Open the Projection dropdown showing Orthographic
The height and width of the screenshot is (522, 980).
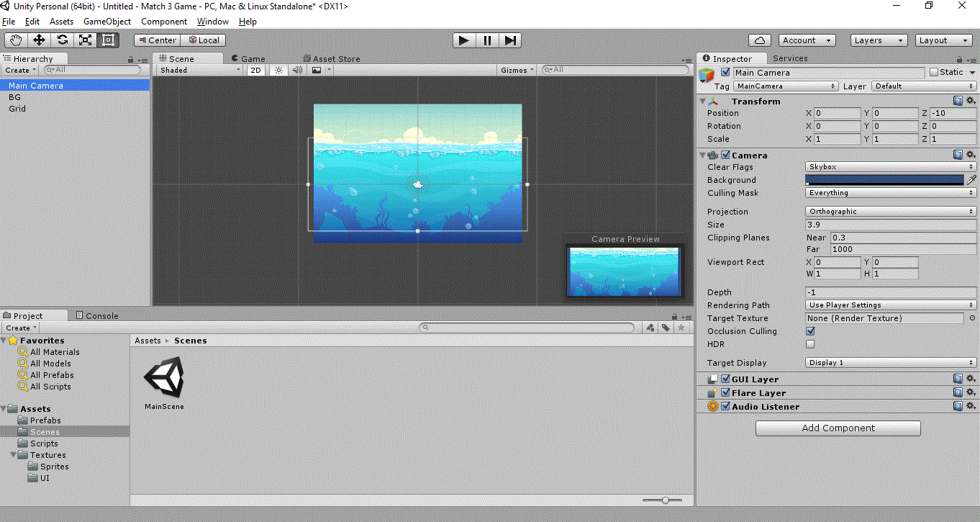point(890,212)
